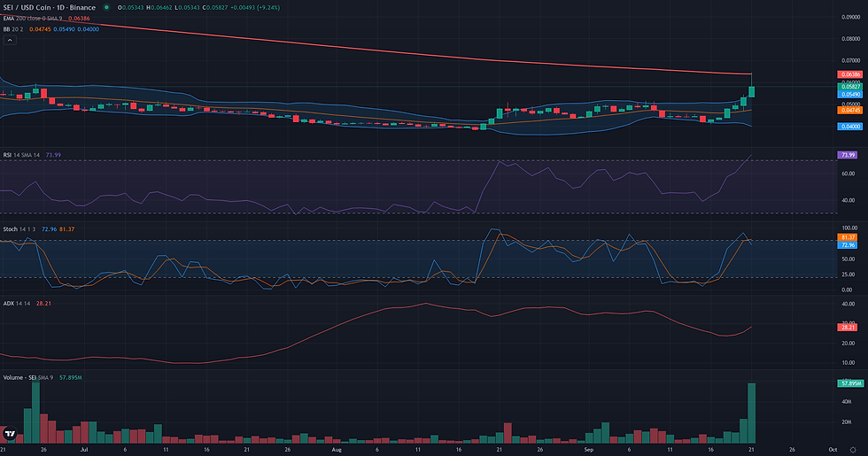Click the orange 81.37 Stoch axis label

click(x=848, y=237)
